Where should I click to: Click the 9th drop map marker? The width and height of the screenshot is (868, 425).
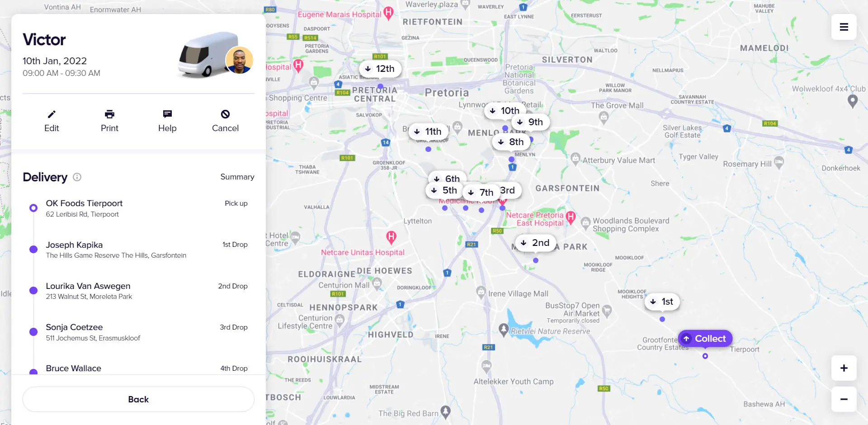pyautogui.click(x=530, y=122)
